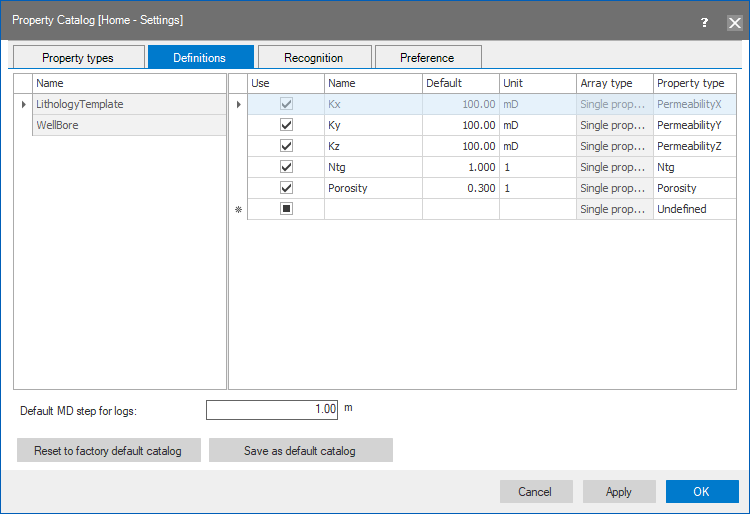Select WellBore in the name list

point(128,125)
